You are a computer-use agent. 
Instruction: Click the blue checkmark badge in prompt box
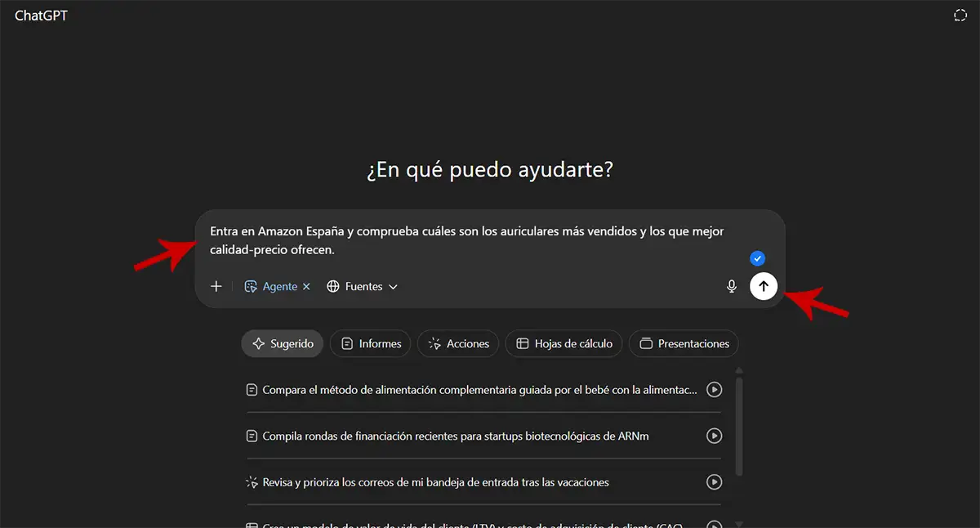click(x=757, y=258)
